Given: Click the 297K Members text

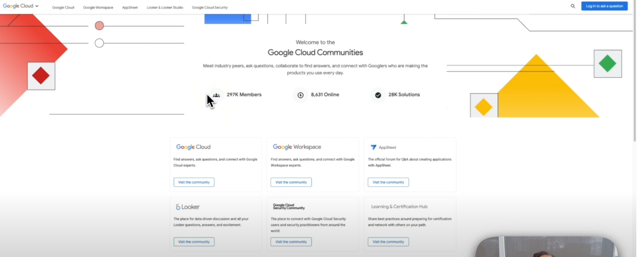Looking at the screenshot, I should point(244,95).
